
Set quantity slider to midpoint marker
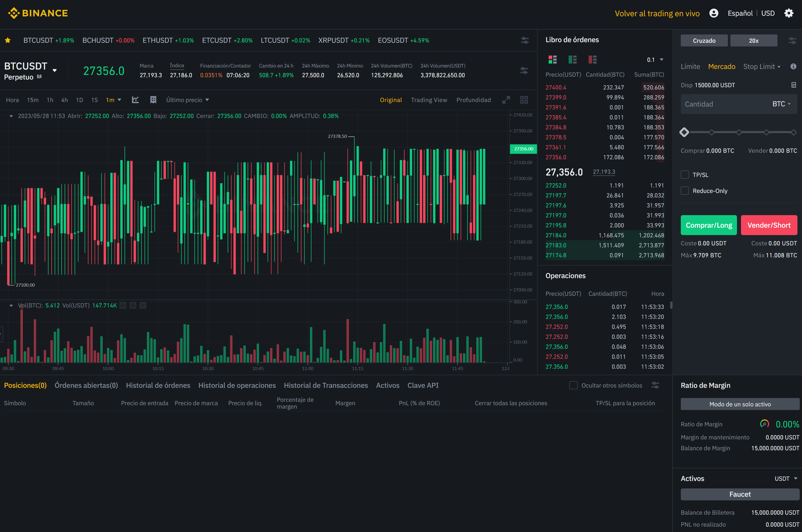coord(739,132)
